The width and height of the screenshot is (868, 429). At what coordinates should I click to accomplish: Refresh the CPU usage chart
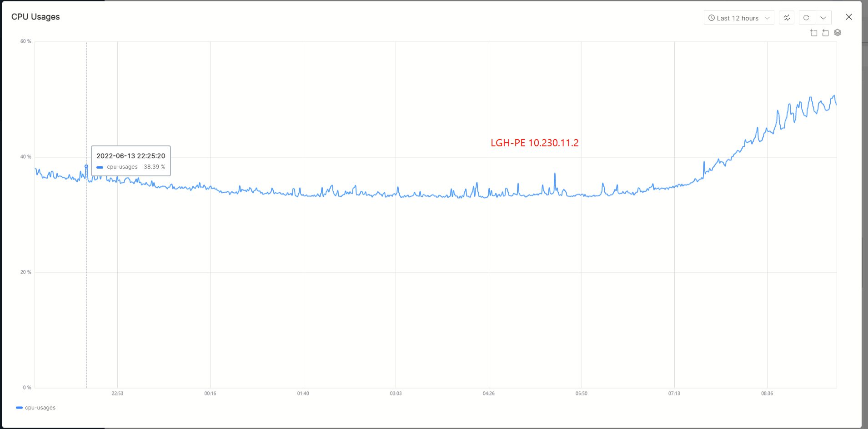806,18
